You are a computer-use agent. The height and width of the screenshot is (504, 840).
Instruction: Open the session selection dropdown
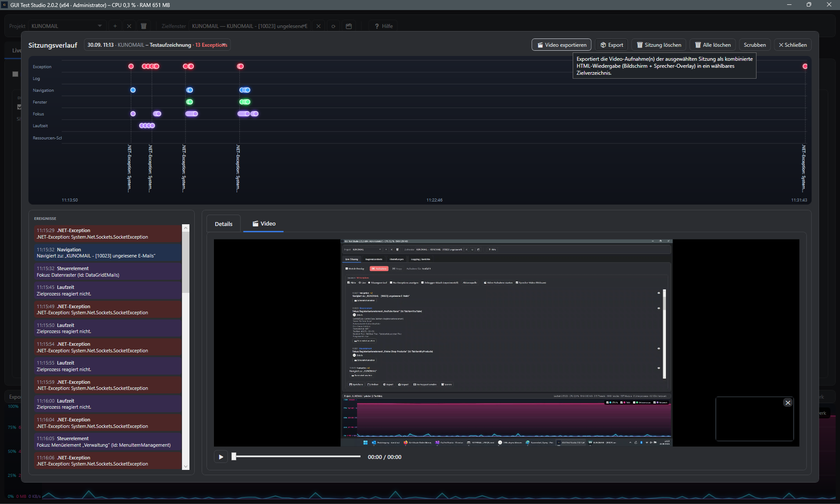(x=157, y=45)
